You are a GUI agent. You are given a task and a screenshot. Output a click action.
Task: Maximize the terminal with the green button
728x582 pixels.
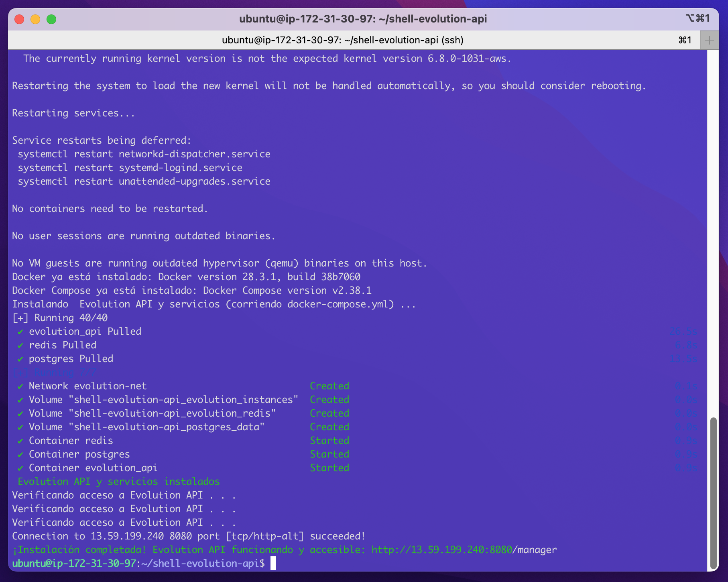click(x=51, y=19)
